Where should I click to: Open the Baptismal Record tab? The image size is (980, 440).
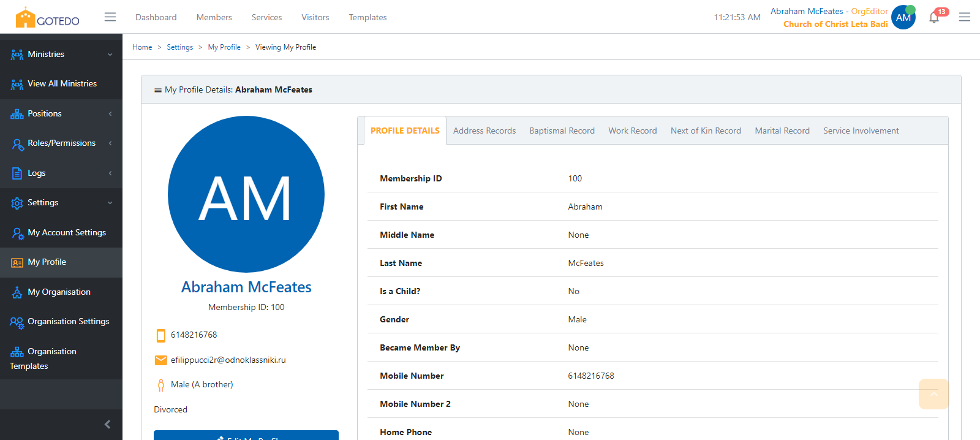click(562, 131)
